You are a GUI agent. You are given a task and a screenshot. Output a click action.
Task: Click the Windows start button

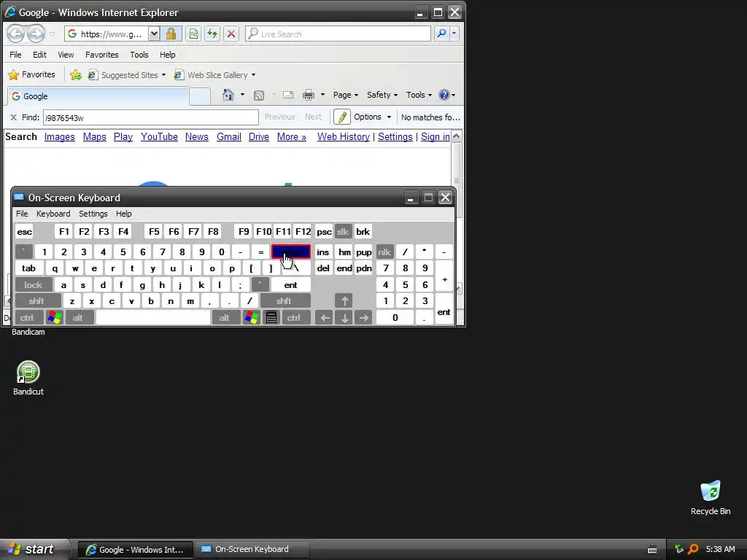(35, 549)
